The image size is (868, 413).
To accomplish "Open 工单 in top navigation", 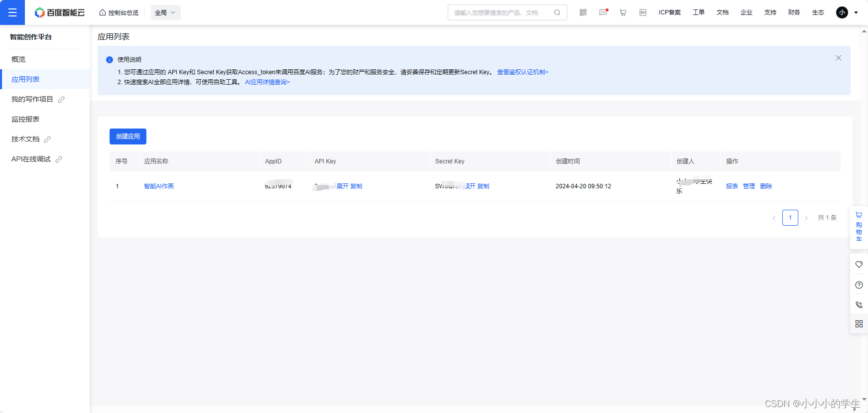I will pyautogui.click(x=698, y=12).
